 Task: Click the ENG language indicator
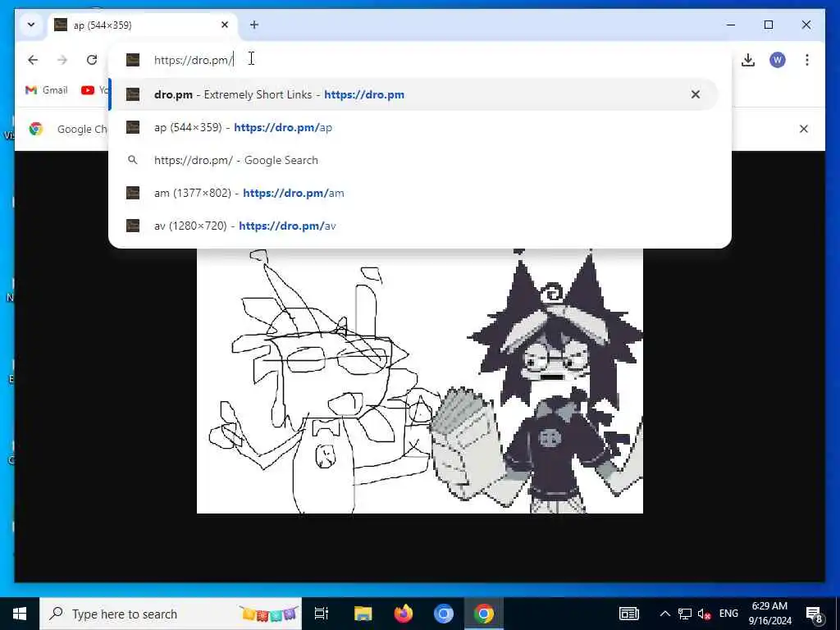coord(728,614)
